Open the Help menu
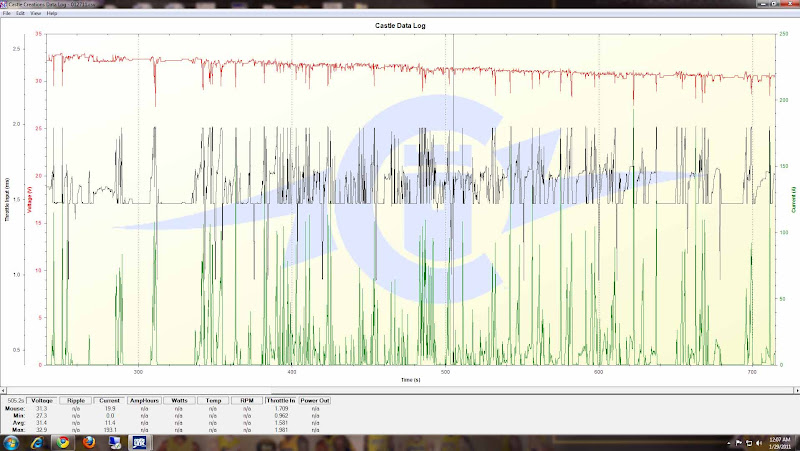Viewport: 800px width, 451px height. pyautogui.click(x=52, y=13)
